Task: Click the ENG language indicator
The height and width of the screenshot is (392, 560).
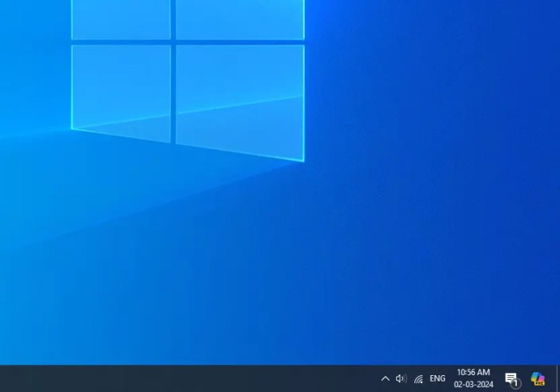Action: coord(438,378)
